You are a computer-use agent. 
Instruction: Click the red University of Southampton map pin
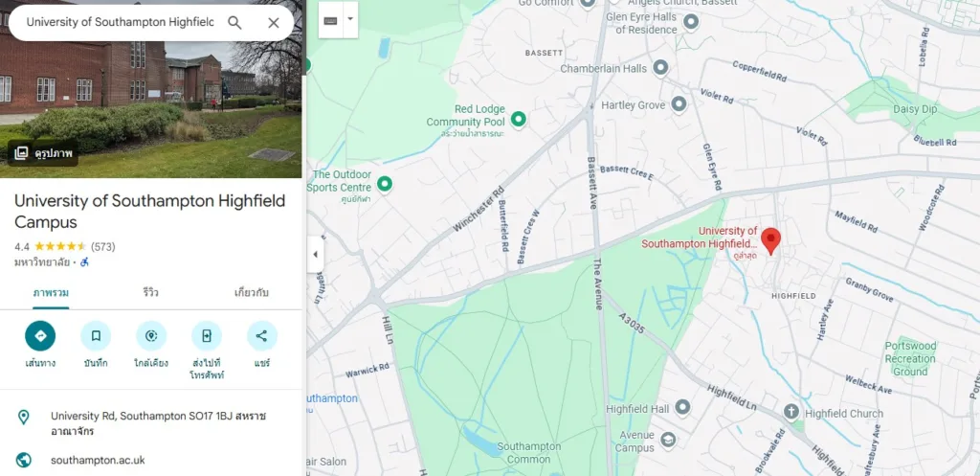click(771, 241)
